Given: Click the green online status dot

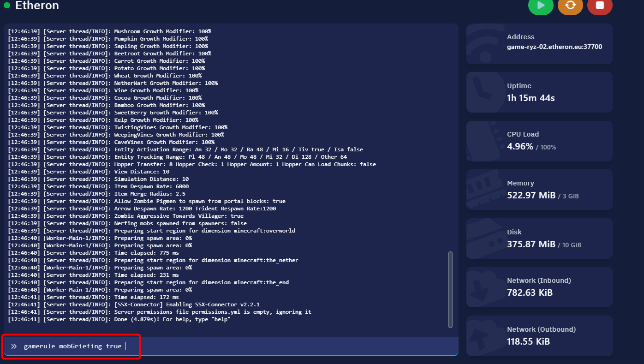Looking at the screenshot, I should [7, 6].
